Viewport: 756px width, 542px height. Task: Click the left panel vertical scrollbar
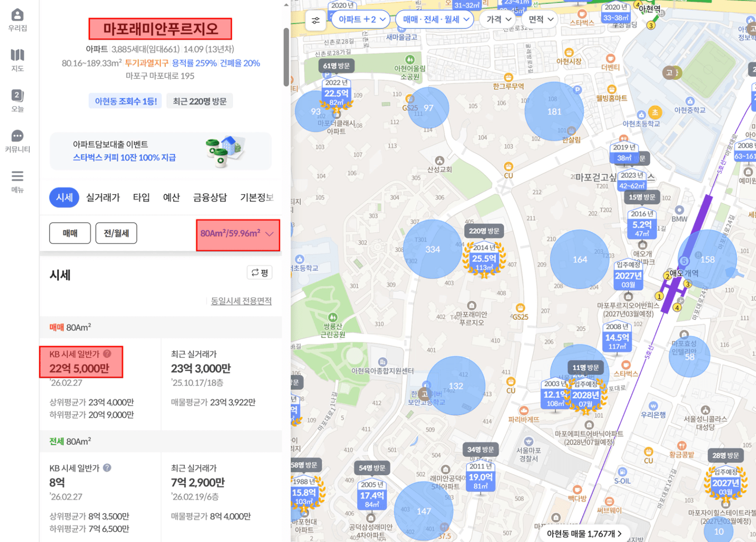[x=286, y=57]
